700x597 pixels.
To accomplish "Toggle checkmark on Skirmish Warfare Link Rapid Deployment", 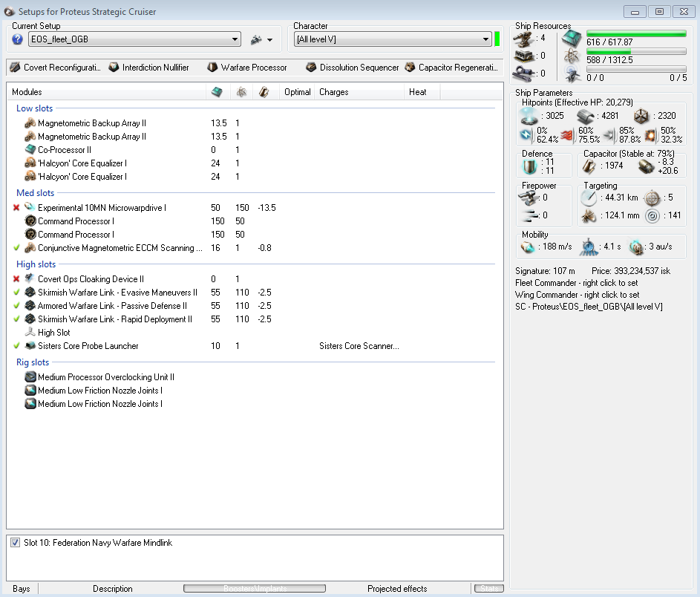I will click(16, 319).
